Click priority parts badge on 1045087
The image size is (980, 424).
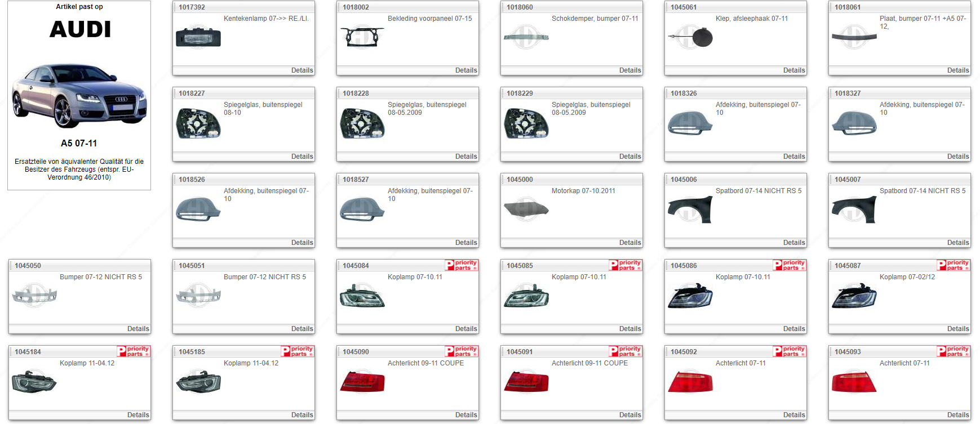point(954,265)
